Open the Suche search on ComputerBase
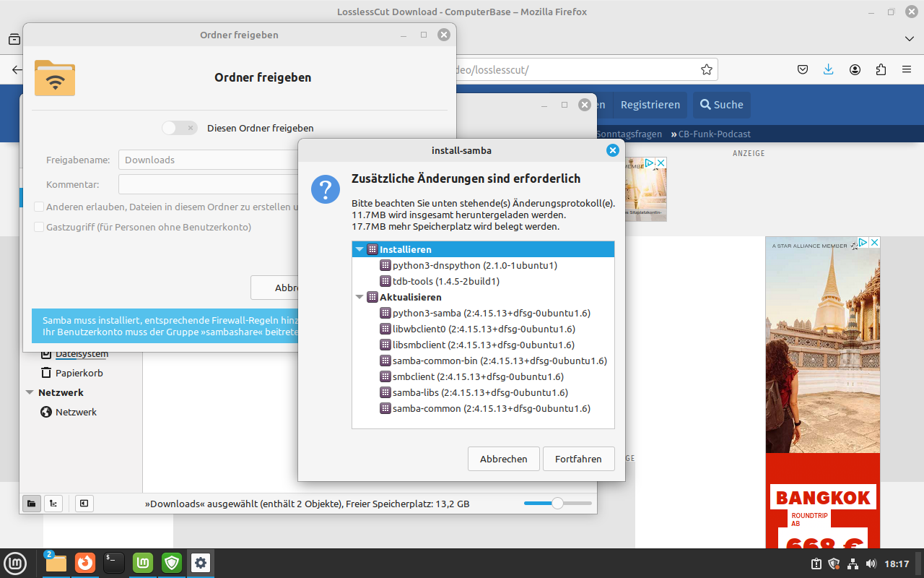924x578 pixels. pos(721,105)
